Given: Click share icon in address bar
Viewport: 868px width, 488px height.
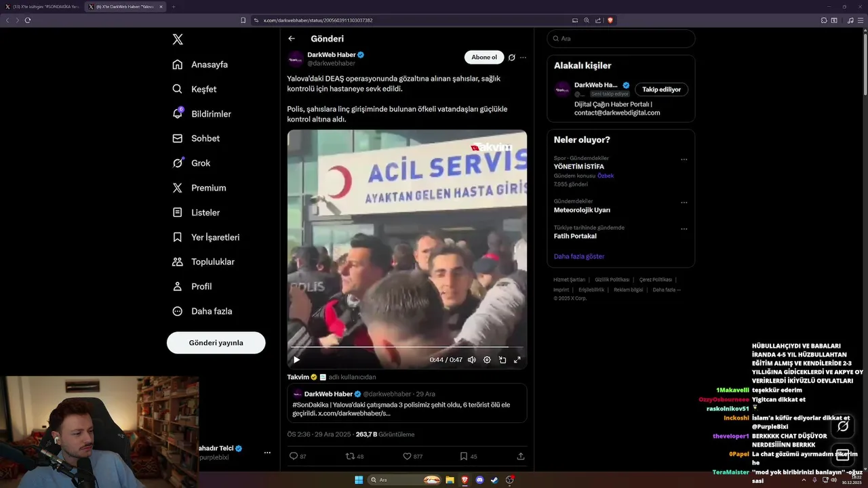Looking at the screenshot, I should click(x=598, y=20).
